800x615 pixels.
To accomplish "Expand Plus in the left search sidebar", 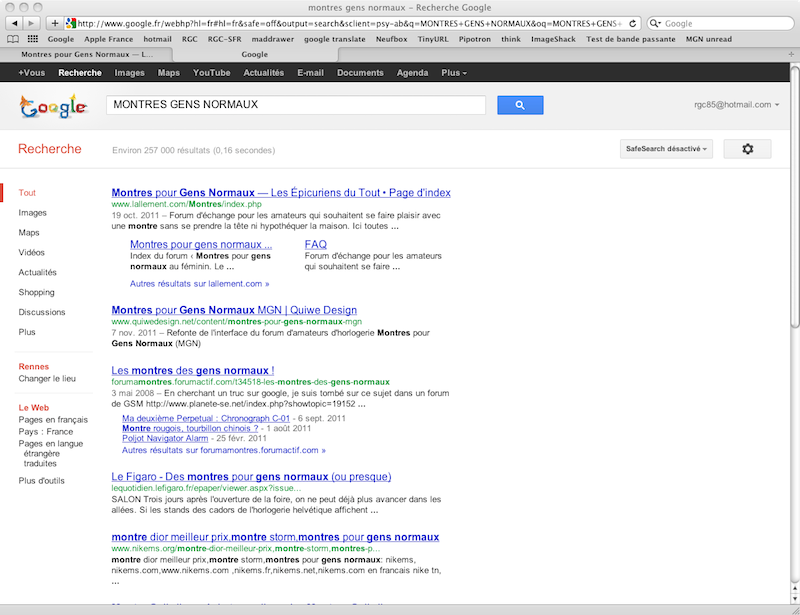I will [27, 332].
